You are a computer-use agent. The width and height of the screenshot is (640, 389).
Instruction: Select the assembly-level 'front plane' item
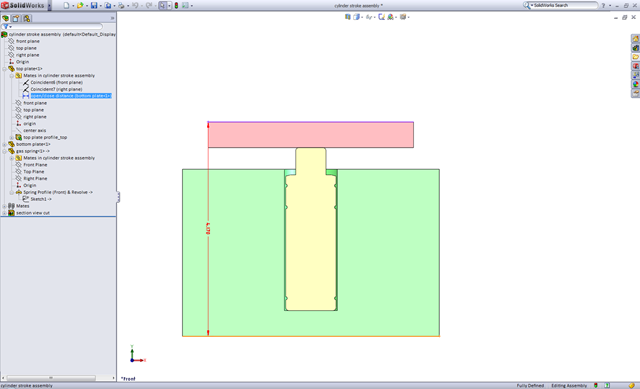click(x=28, y=41)
